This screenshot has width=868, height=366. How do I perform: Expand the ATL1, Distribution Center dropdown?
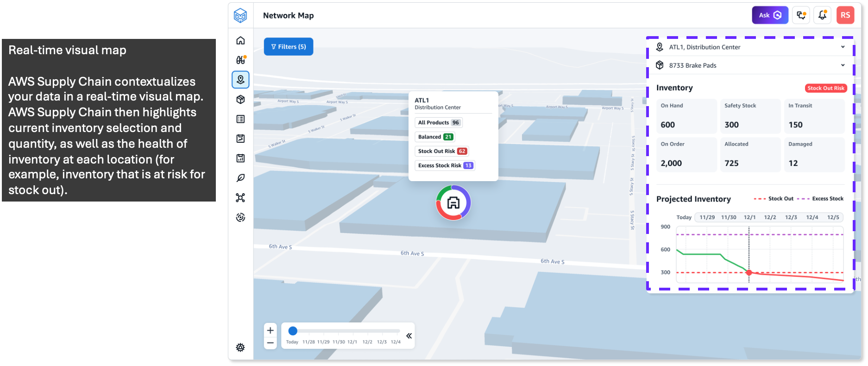coord(750,47)
